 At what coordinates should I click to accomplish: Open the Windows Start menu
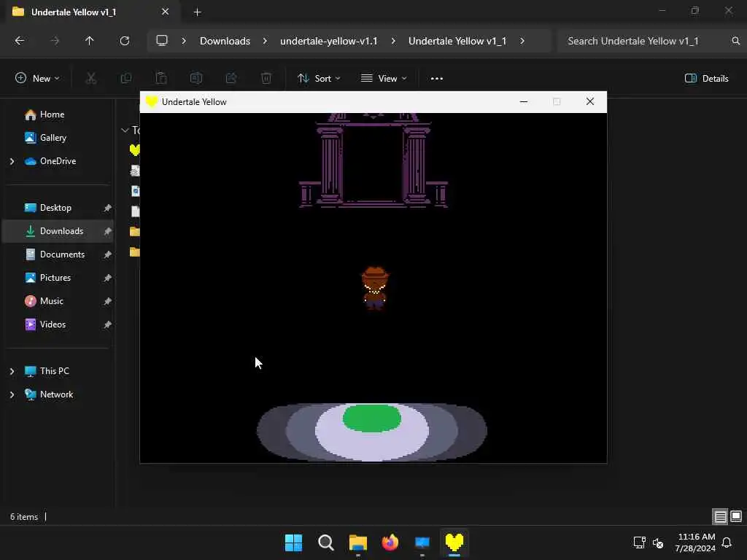pos(293,542)
